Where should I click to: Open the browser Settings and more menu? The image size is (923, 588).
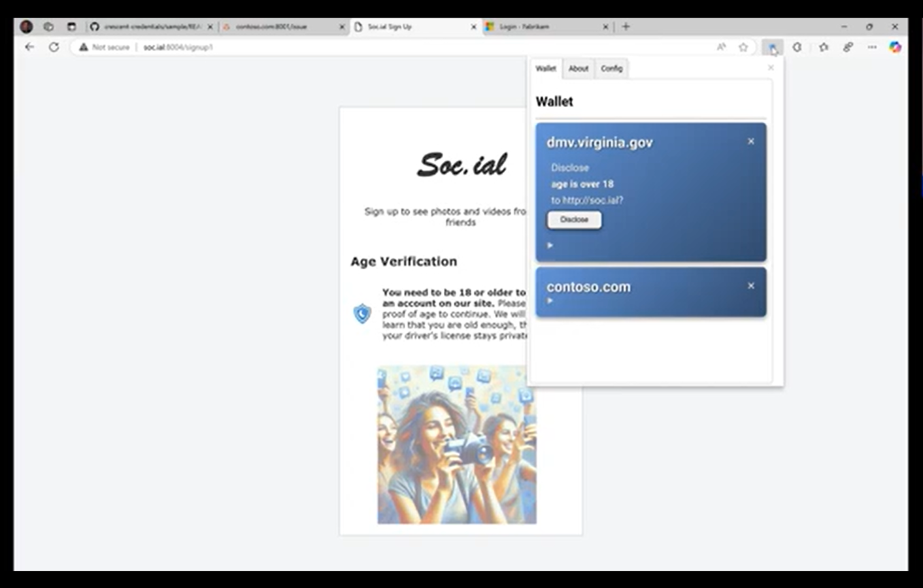coord(872,47)
